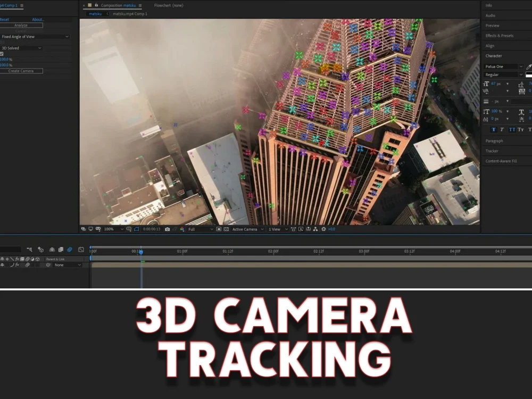Click the eyedropper in Character panel

click(529, 66)
